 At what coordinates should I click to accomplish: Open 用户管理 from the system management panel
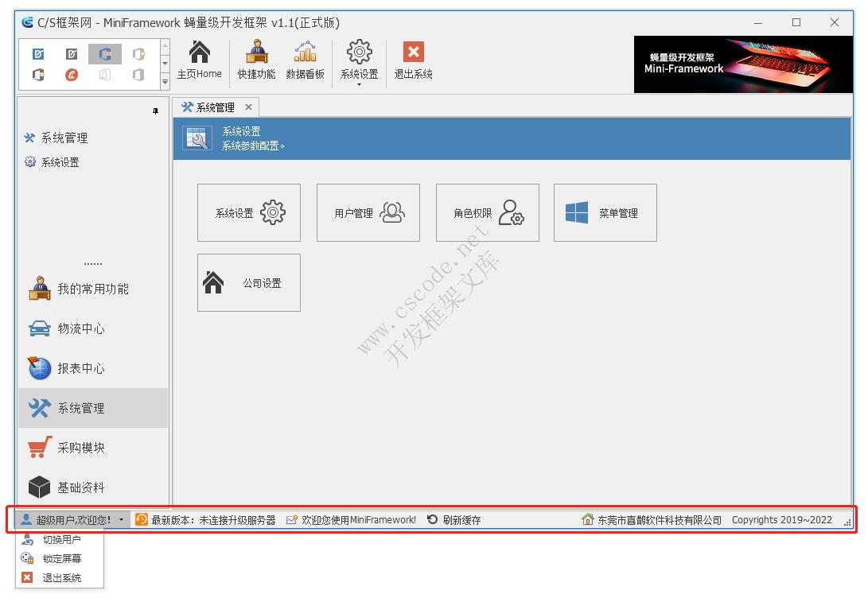pyautogui.click(x=368, y=212)
